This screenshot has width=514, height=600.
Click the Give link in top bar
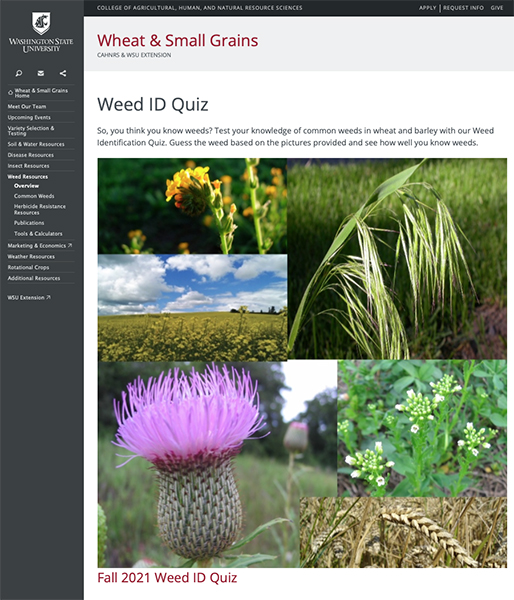[497, 8]
